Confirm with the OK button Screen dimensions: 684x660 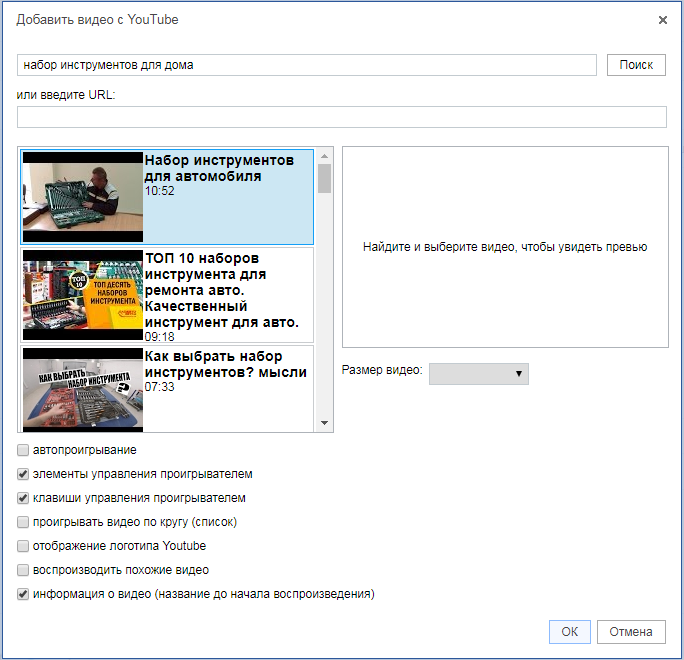(569, 632)
